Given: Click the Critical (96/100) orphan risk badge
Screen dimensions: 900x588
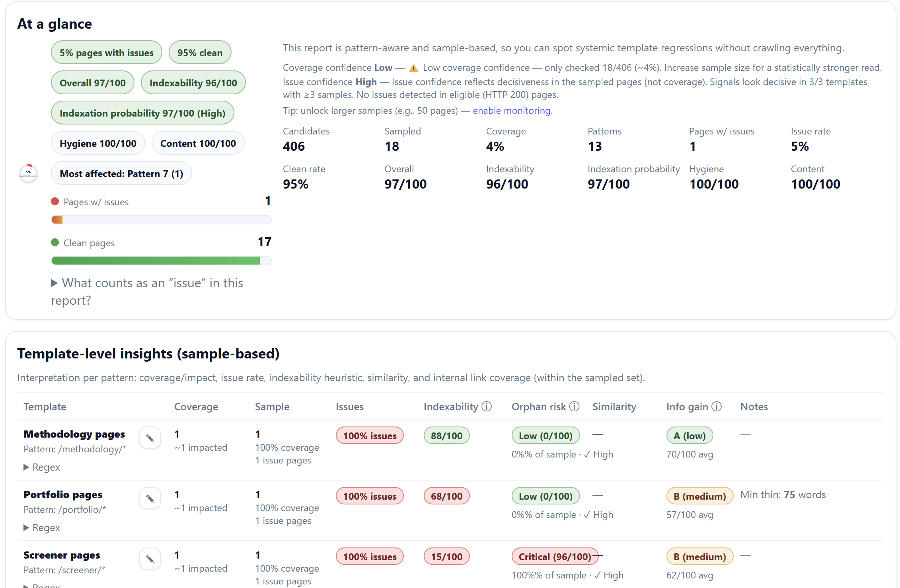Looking at the screenshot, I should [x=554, y=557].
